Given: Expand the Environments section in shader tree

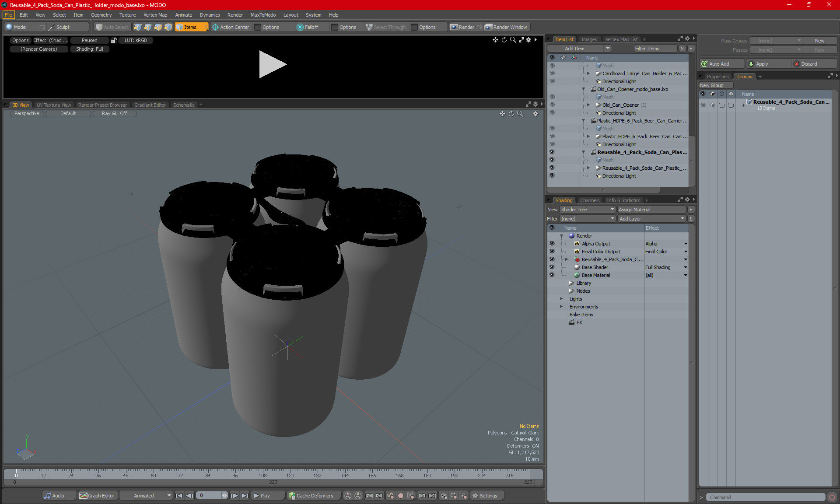Looking at the screenshot, I should point(562,307).
